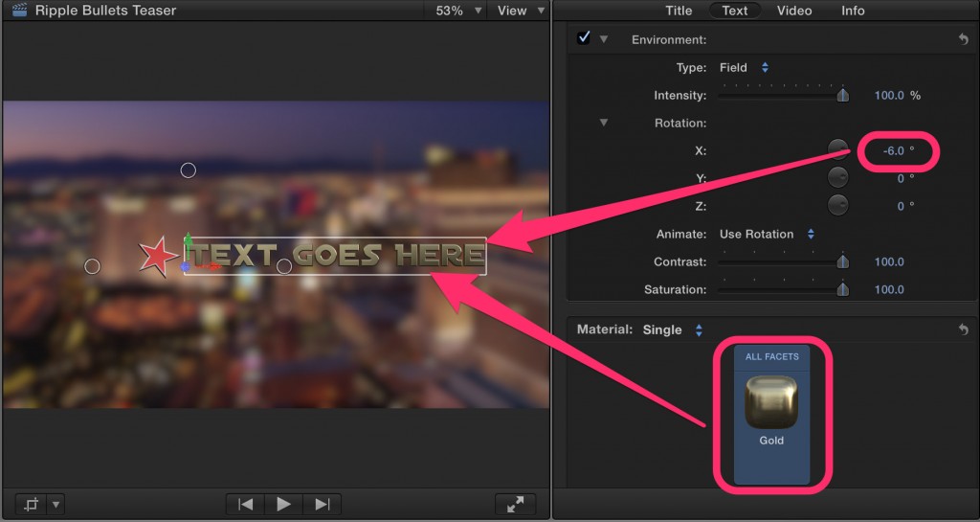Switch to the Info inspector tab
Viewport: 980px width, 522px height.
click(x=853, y=11)
